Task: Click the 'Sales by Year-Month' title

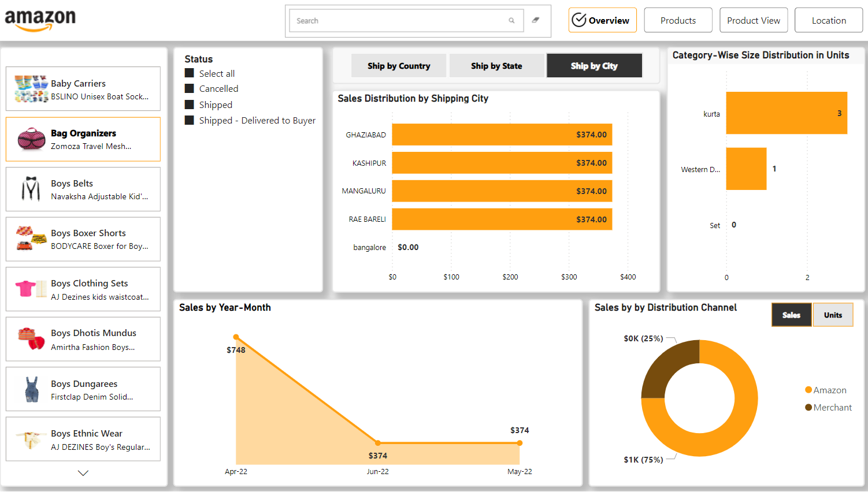Action: (225, 307)
